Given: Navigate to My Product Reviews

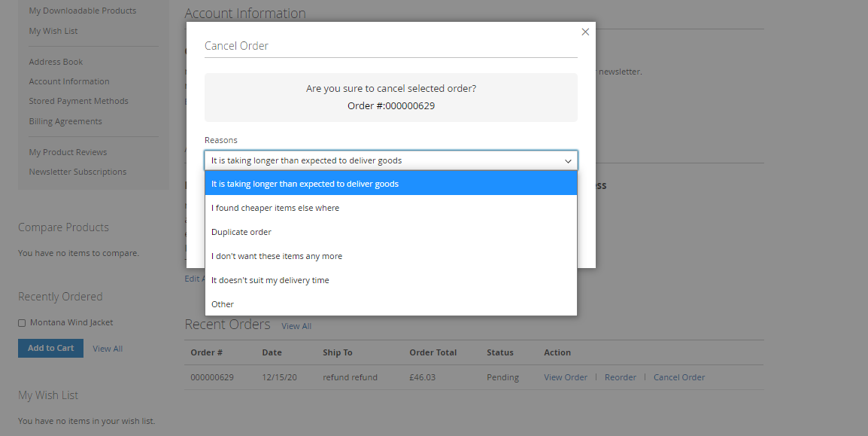Looking at the screenshot, I should pos(68,152).
